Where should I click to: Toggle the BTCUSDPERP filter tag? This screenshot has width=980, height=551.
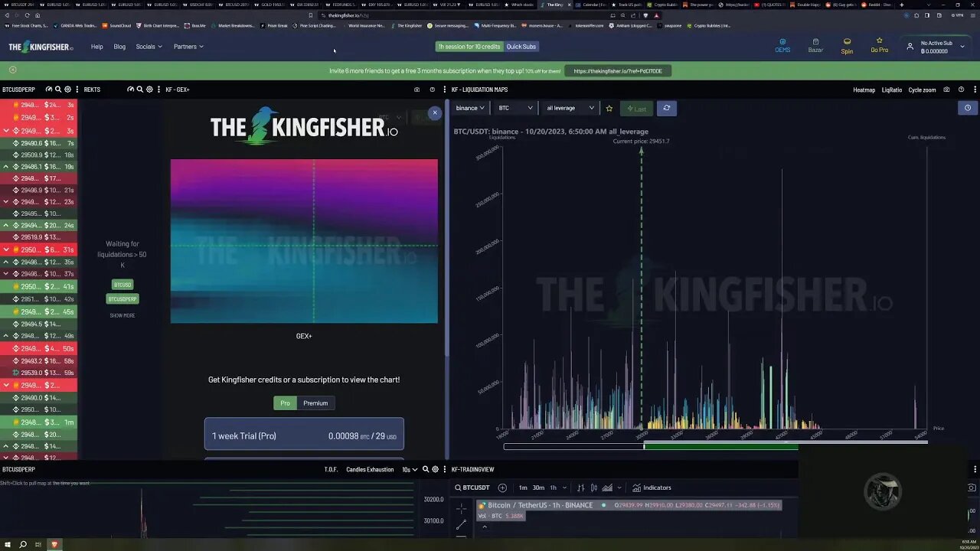pyautogui.click(x=122, y=299)
